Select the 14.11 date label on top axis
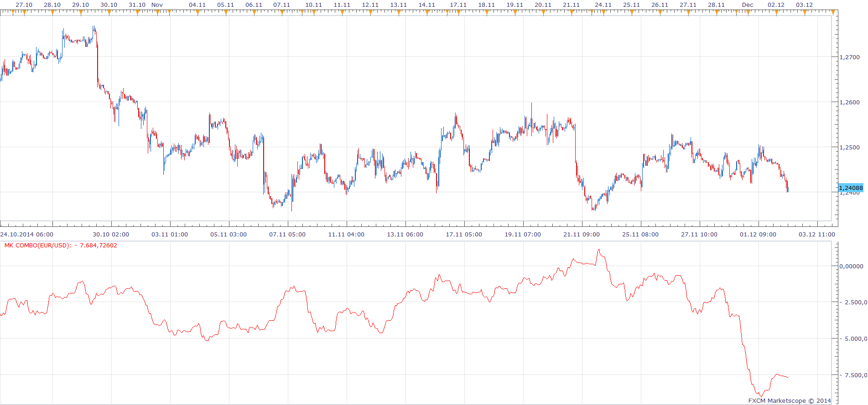Image resolution: width=868 pixels, height=405 pixels. (427, 5)
